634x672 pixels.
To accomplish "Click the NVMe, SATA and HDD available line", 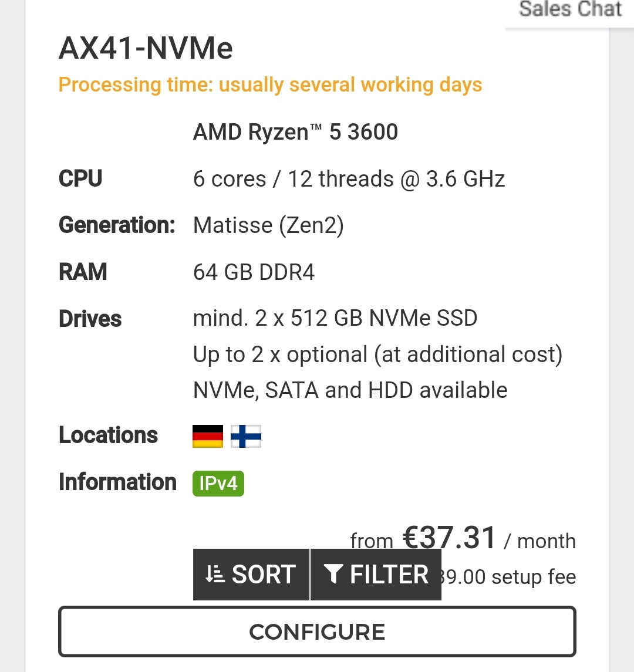I will 350,390.
